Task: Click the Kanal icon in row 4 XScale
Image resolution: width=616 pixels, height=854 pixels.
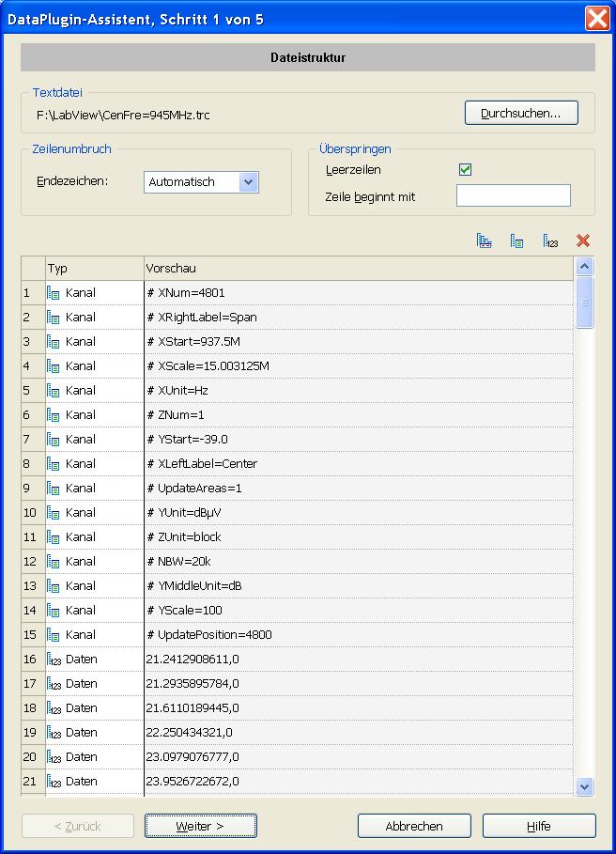Action: coord(54,366)
